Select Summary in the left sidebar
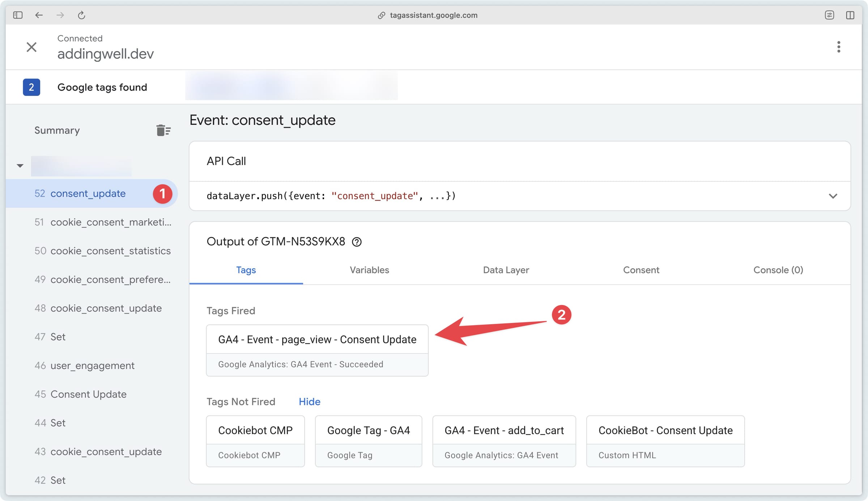868x501 pixels. click(x=57, y=130)
